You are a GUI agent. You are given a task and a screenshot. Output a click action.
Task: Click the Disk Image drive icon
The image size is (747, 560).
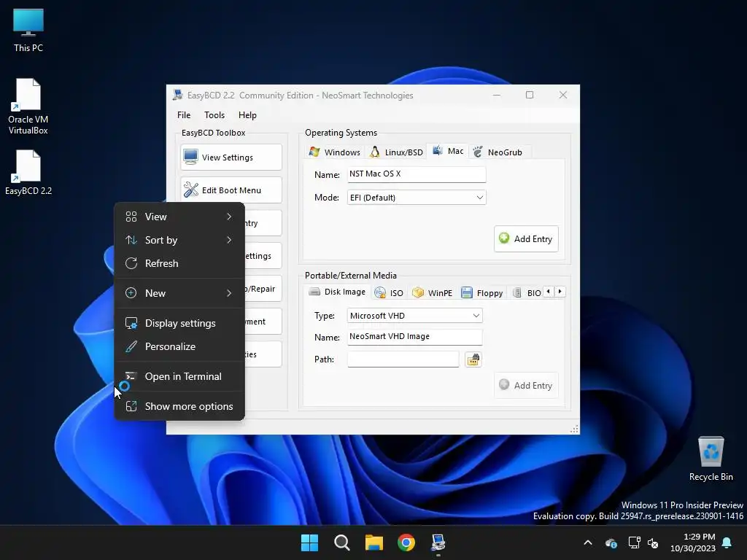tap(314, 292)
